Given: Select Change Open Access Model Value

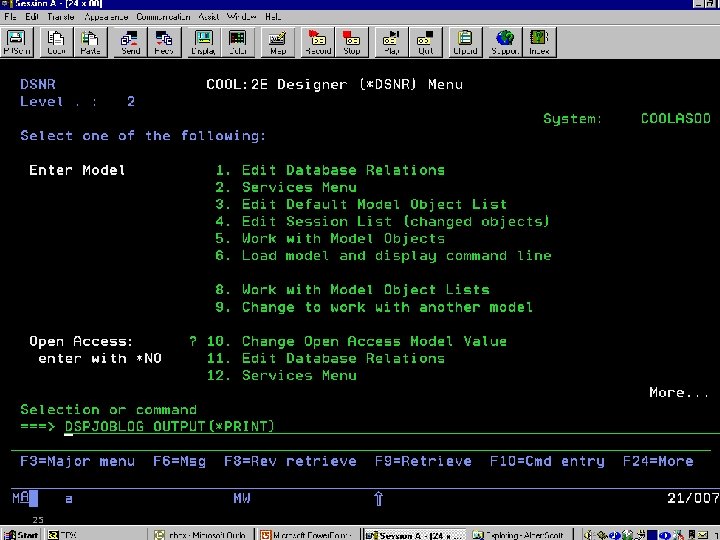Looking at the screenshot, I should (x=357, y=341).
